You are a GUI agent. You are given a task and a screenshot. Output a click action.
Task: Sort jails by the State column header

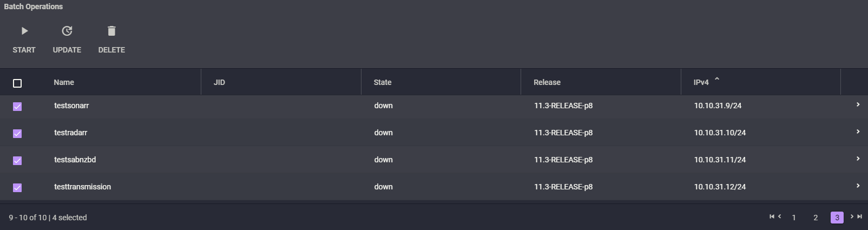(x=383, y=82)
